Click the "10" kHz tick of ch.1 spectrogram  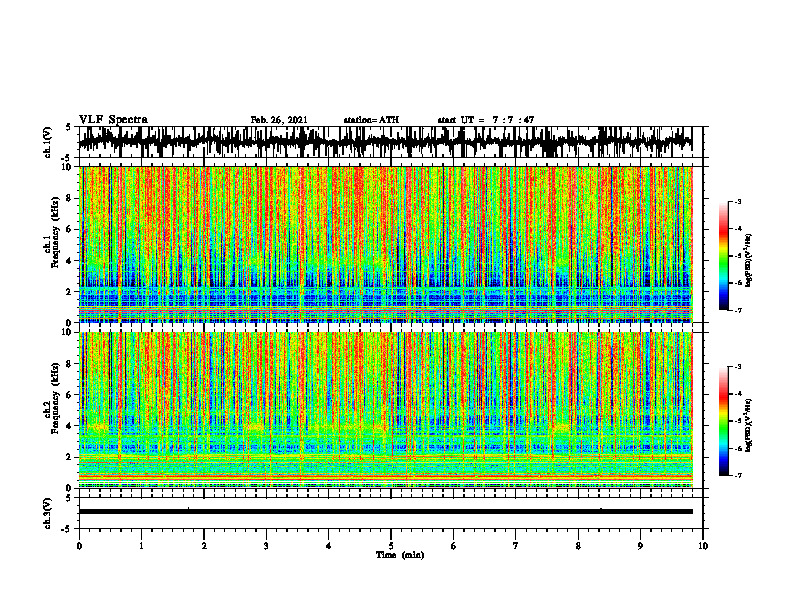tap(68, 167)
